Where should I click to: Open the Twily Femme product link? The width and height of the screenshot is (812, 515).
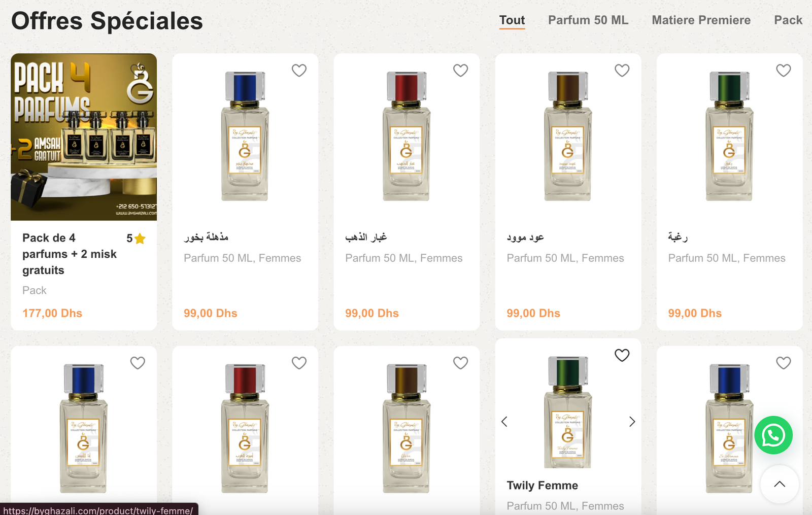[542, 485]
